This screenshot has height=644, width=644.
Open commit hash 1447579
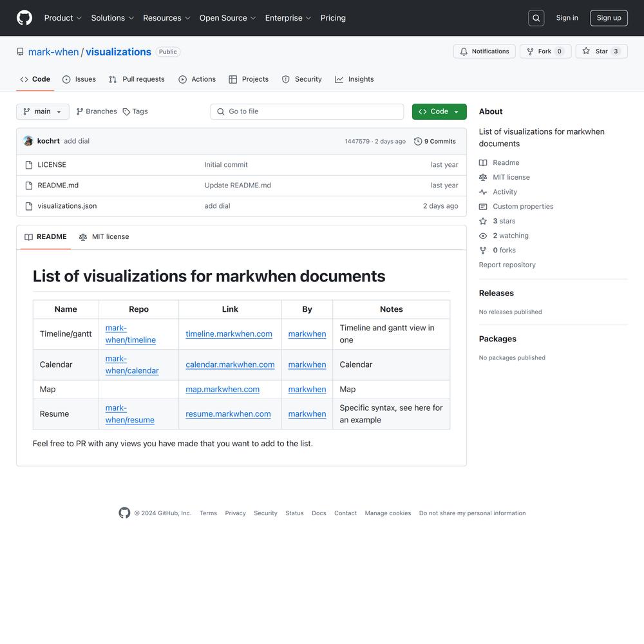click(357, 141)
